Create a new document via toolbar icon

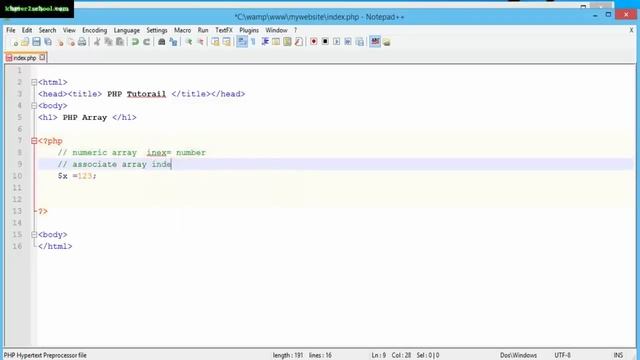tap(15, 42)
